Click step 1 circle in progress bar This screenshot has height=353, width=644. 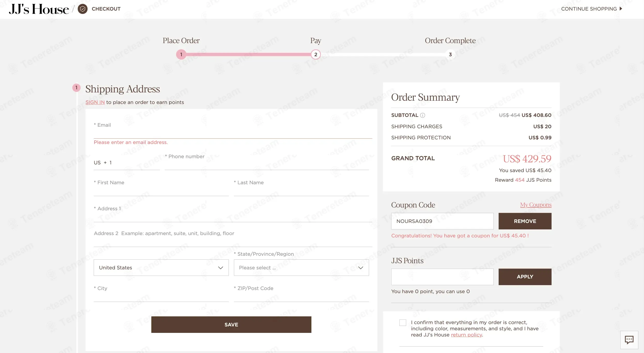click(181, 54)
